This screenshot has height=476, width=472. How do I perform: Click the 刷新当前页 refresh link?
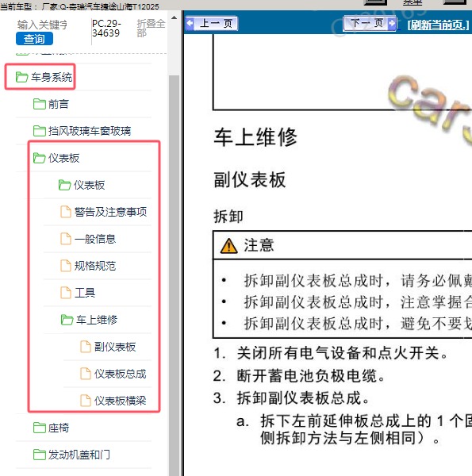(438, 25)
